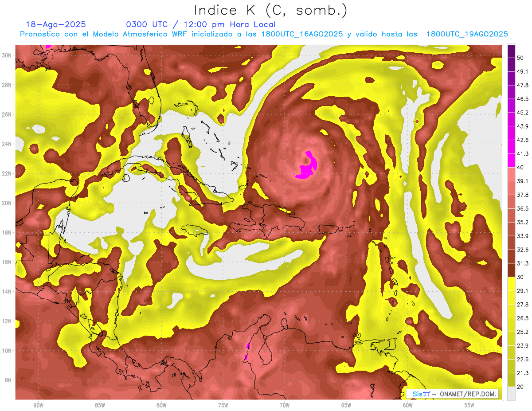
Task: Click the '65W' longitude label
Action: [x=346, y=406]
